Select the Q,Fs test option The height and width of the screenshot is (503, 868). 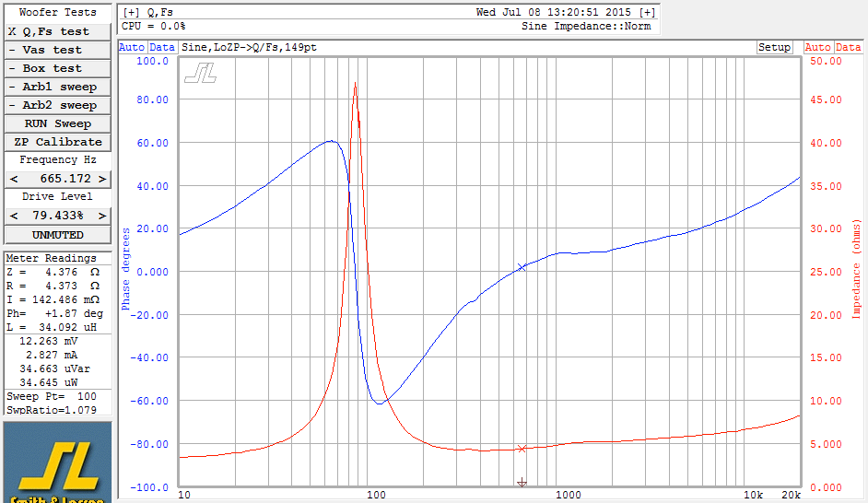[57, 31]
